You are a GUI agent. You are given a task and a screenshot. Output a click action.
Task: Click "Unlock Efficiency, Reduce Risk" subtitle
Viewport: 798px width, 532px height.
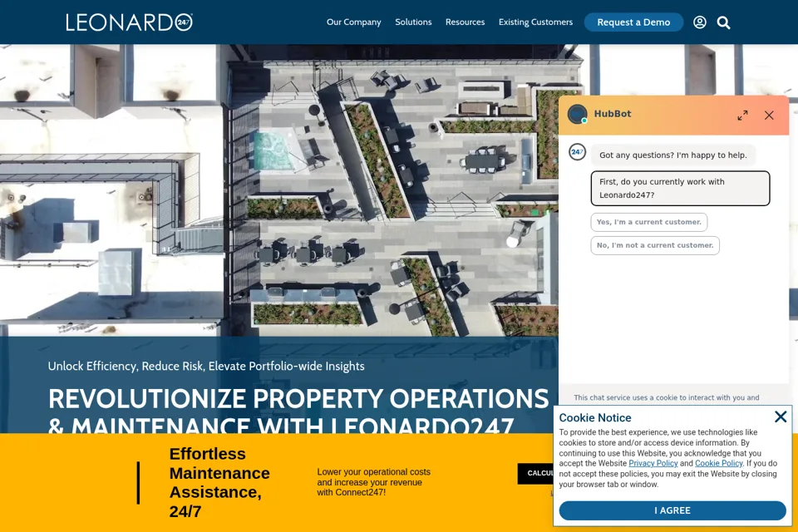tap(206, 366)
